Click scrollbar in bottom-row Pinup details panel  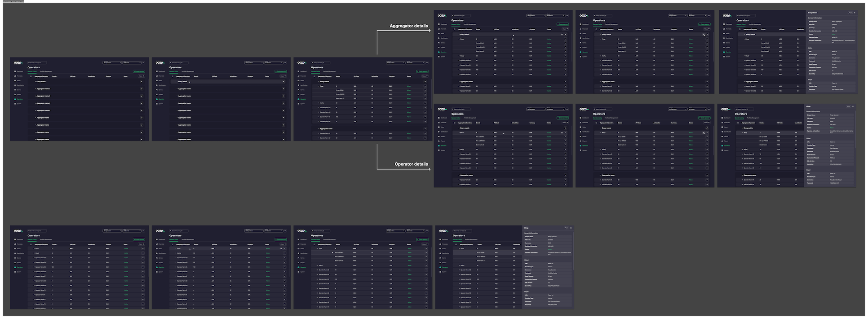tap(573, 252)
